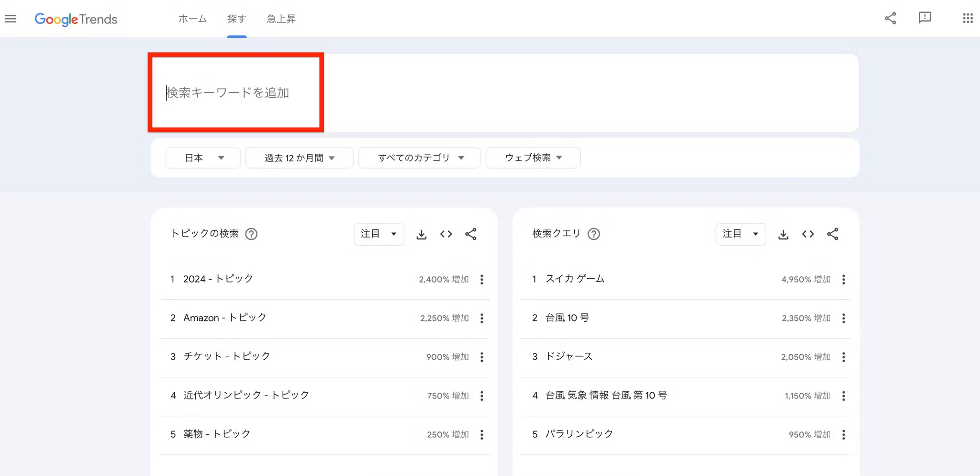Open the パラリンピック query row
This screenshot has height=476, width=980.
(x=686, y=434)
